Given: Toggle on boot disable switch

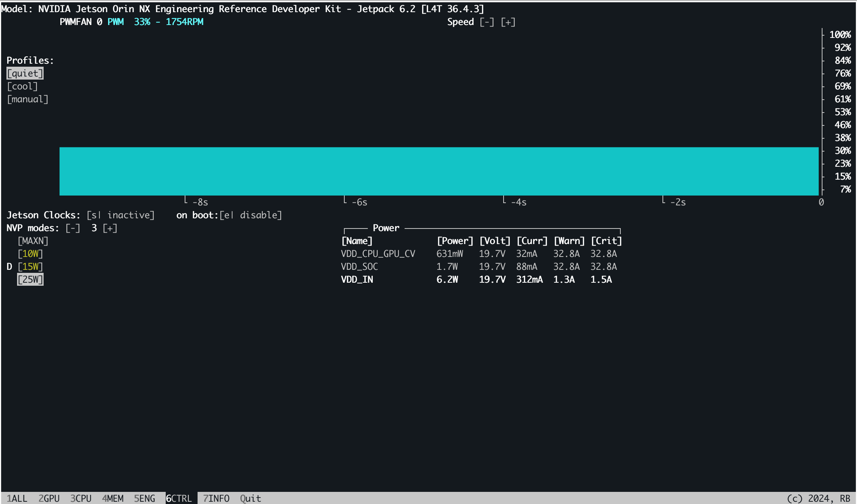Looking at the screenshot, I should point(251,215).
